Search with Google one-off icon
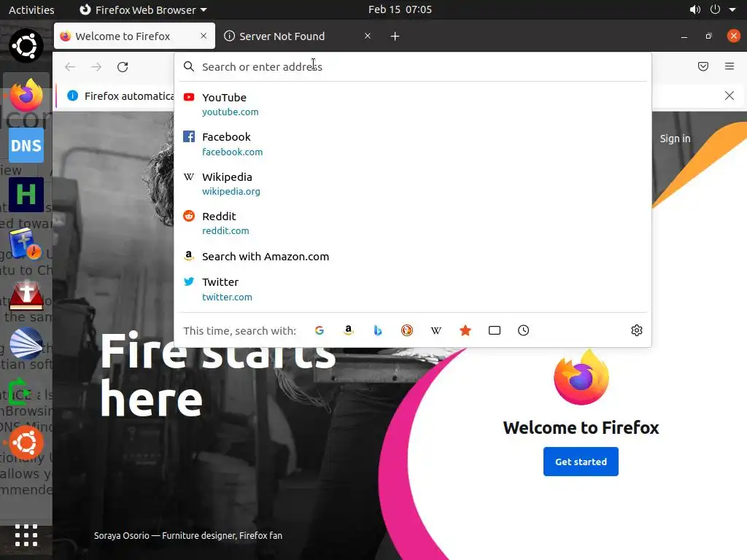Viewport: 747px width, 560px height. [x=320, y=330]
